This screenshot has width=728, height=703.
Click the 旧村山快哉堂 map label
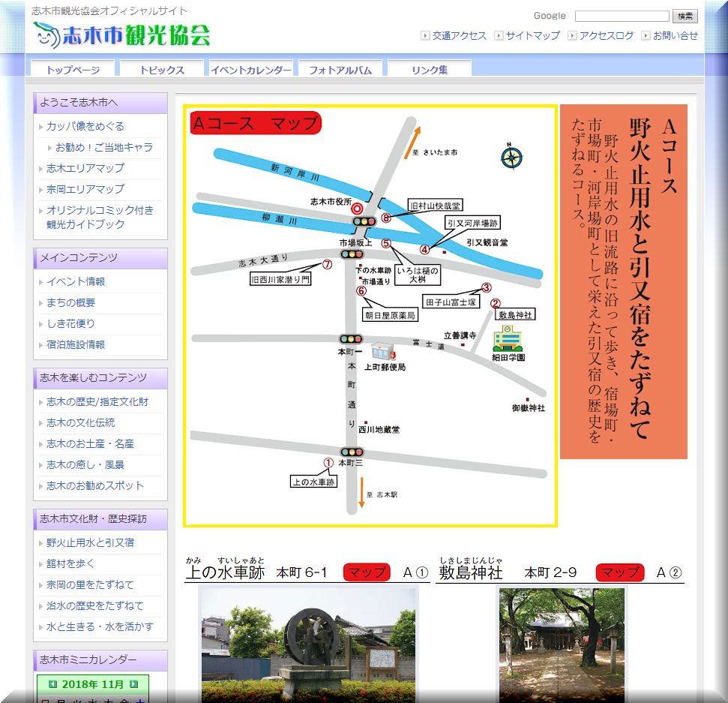click(x=435, y=206)
